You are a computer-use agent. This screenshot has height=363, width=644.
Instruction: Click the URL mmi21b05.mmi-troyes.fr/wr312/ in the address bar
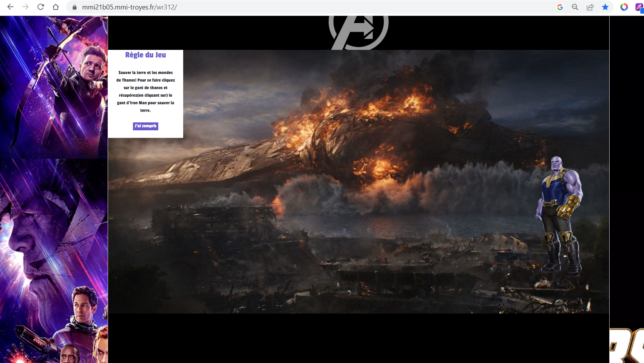pos(130,7)
